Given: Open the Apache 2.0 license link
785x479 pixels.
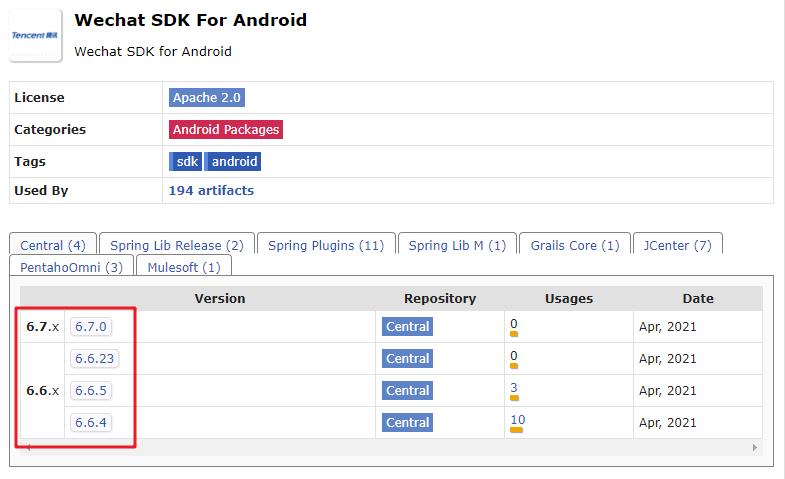Looking at the screenshot, I should pyautogui.click(x=207, y=98).
